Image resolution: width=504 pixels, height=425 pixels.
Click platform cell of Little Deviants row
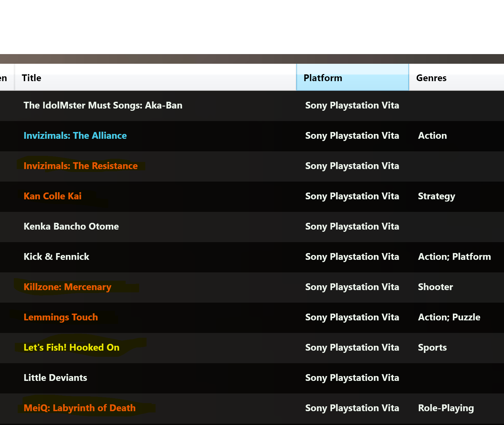tap(352, 378)
